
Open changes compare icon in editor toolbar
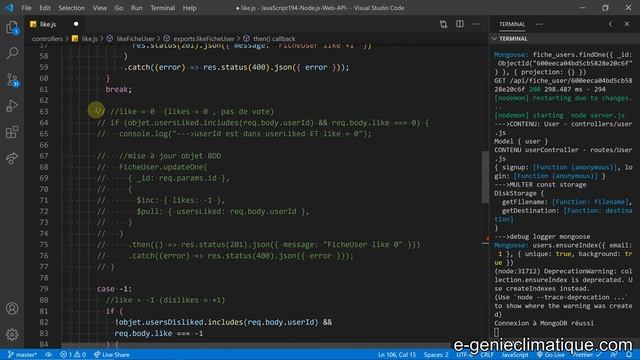[x=443, y=24]
